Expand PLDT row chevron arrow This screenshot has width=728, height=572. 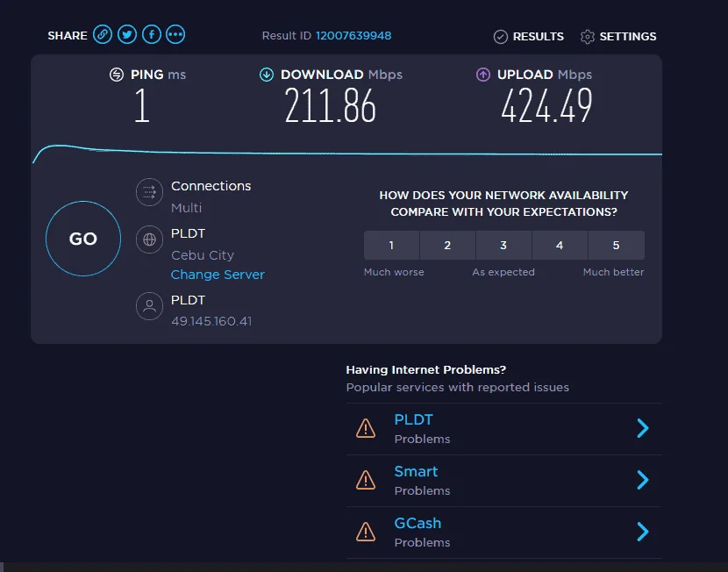point(643,428)
